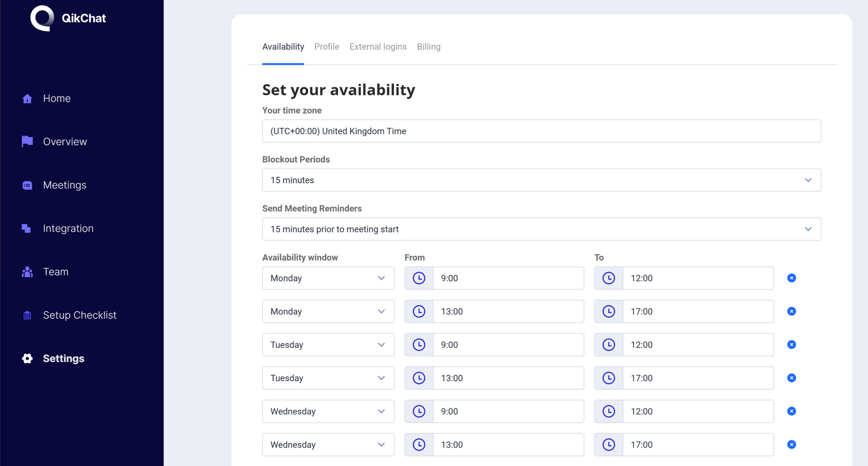Screen dimensions: 868x466
Task: Open the first Monday day dropdown
Action: coord(328,278)
